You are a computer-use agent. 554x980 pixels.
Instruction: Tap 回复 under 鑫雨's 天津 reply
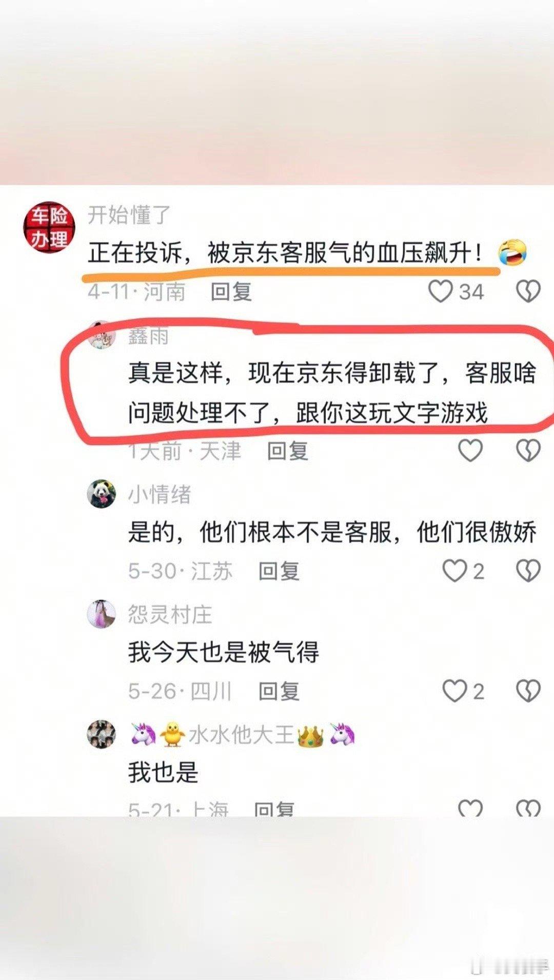(x=288, y=451)
